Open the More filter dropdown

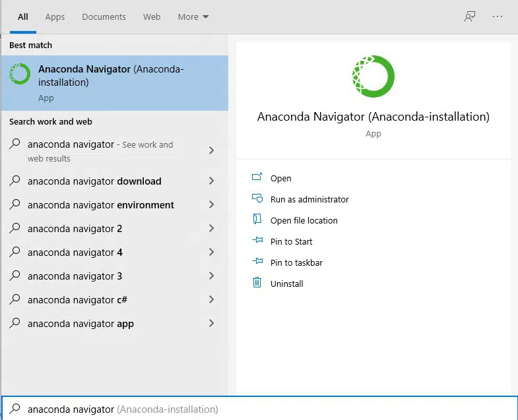click(193, 17)
